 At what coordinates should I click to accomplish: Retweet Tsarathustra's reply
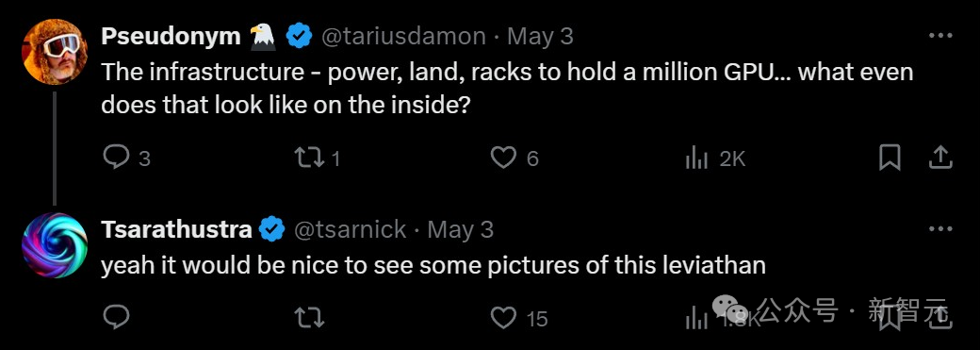[310, 318]
